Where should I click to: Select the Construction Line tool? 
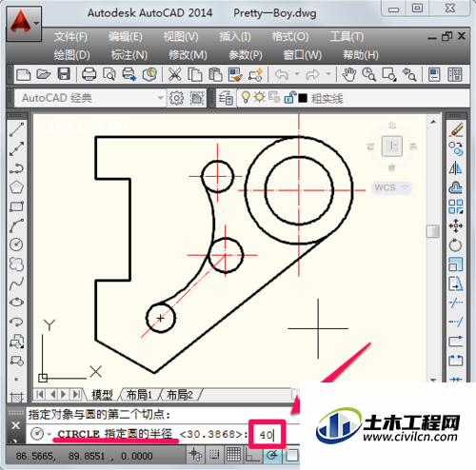tap(16, 148)
